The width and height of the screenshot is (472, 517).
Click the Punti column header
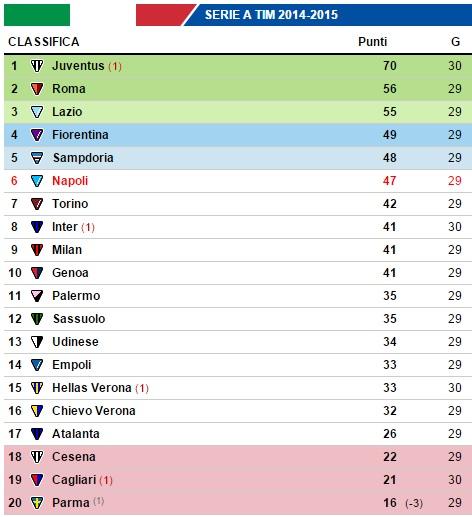pos(372,42)
